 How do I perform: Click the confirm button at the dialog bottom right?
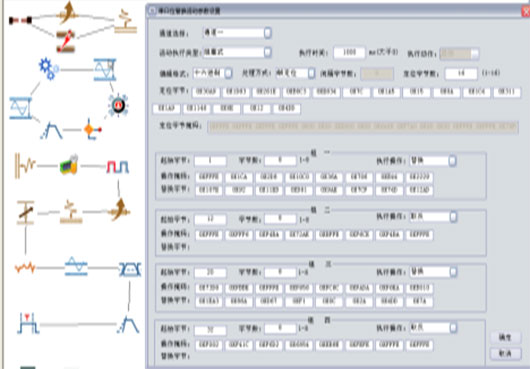pos(505,338)
